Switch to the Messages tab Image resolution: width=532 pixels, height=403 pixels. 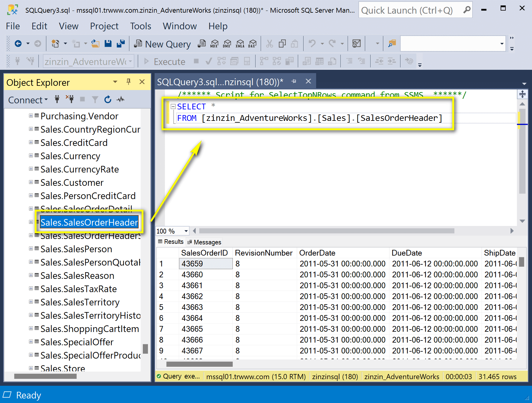click(x=204, y=242)
